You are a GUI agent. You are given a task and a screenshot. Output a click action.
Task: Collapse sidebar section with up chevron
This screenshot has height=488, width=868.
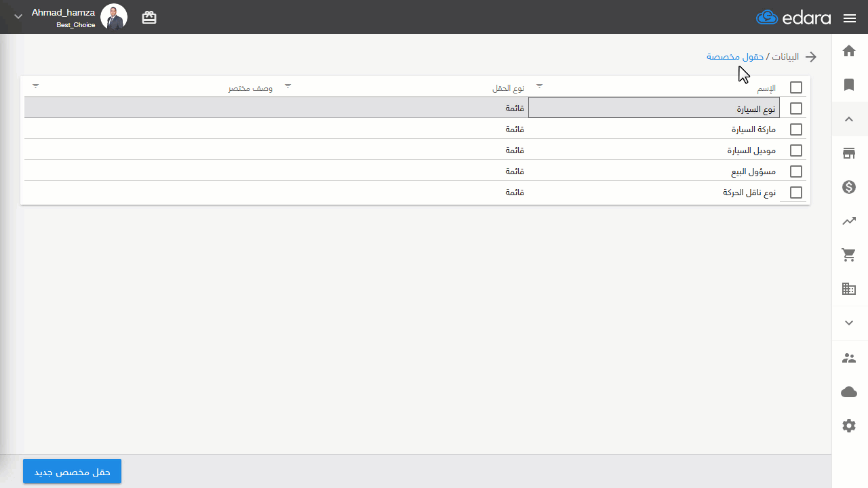(849, 119)
